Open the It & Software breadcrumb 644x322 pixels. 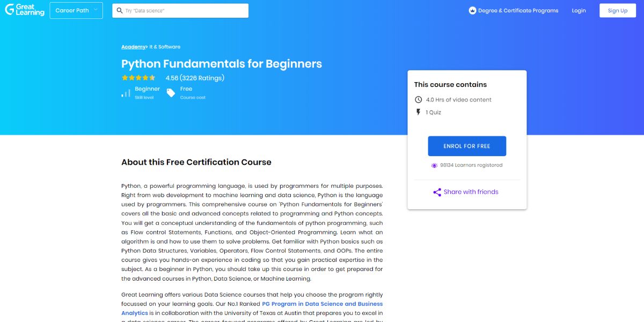[x=165, y=47]
